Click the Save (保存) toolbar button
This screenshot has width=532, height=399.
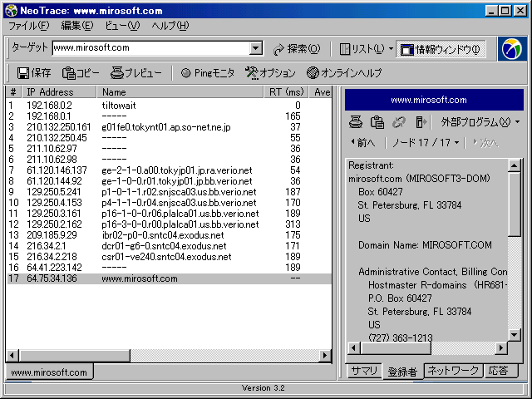34,73
